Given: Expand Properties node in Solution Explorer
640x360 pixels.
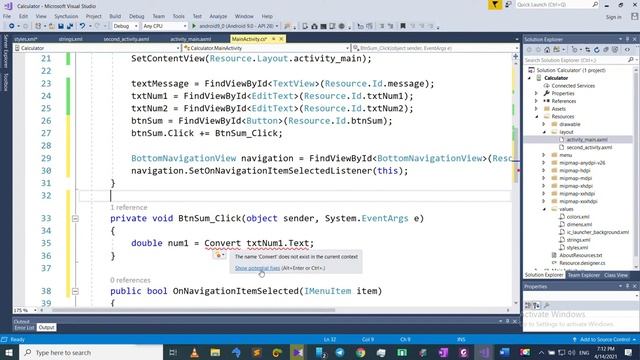Looking at the screenshot, I should [537, 93].
